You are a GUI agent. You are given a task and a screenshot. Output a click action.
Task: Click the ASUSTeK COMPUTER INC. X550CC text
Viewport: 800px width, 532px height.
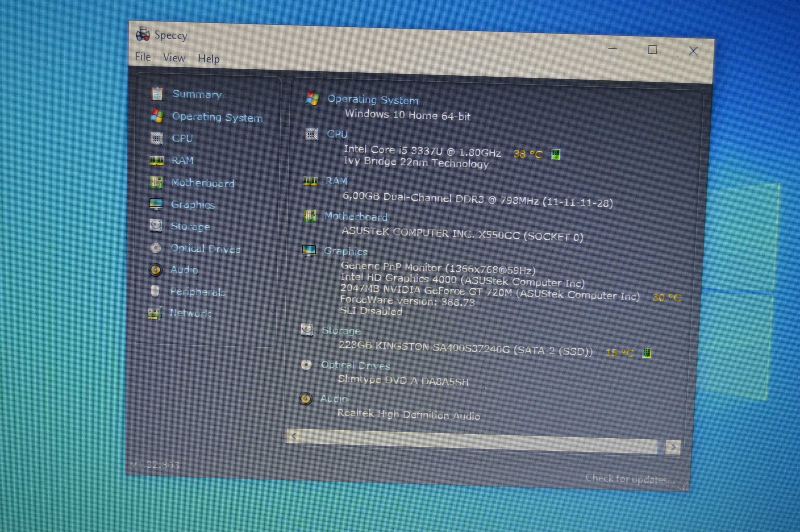click(x=462, y=234)
